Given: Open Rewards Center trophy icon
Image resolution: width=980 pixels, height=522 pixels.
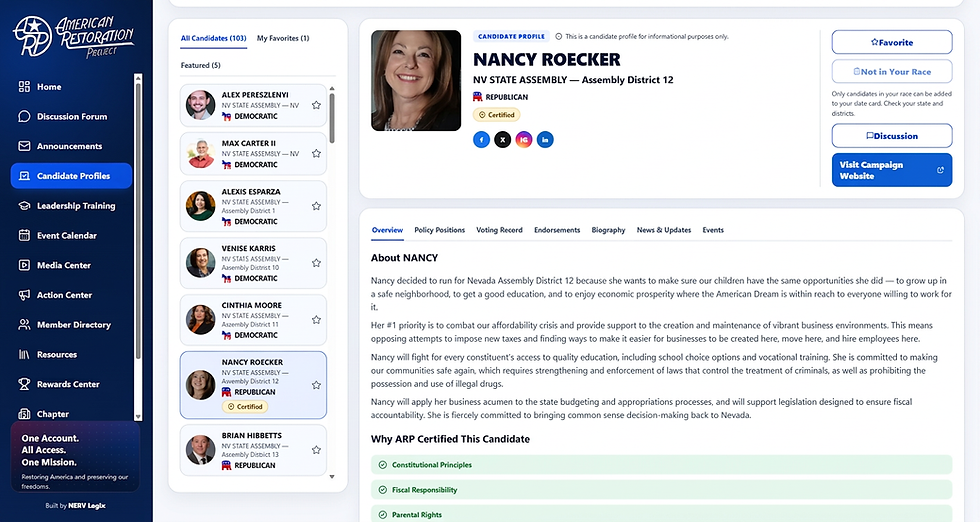Looking at the screenshot, I should tap(24, 384).
